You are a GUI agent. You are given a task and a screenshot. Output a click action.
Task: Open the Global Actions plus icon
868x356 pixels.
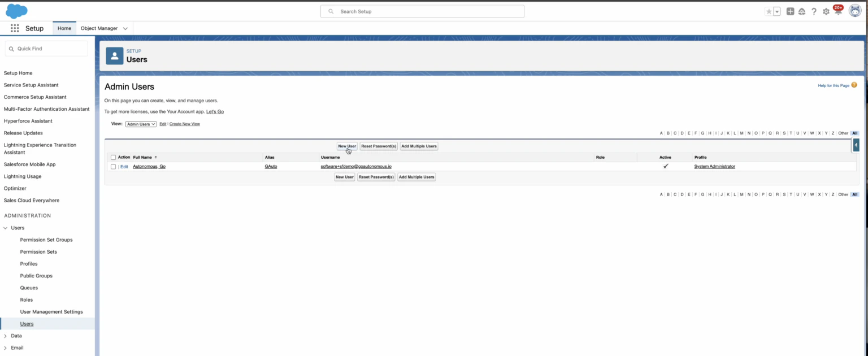coord(790,11)
